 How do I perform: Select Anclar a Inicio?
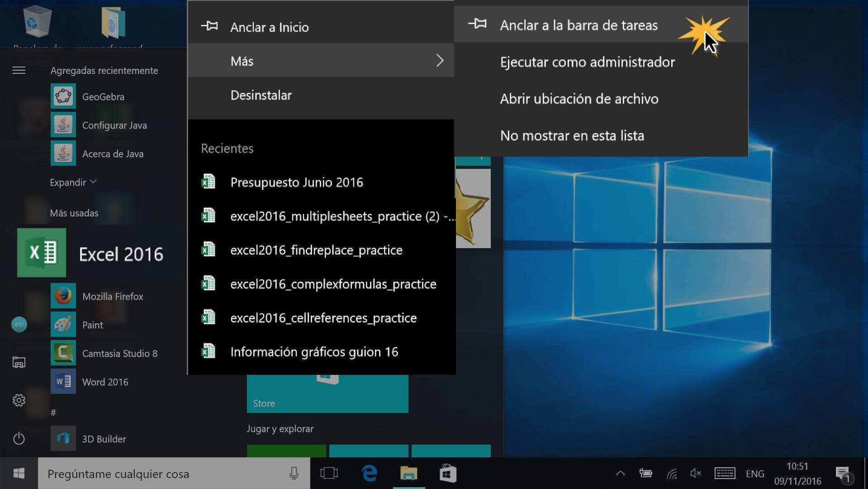(321, 27)
